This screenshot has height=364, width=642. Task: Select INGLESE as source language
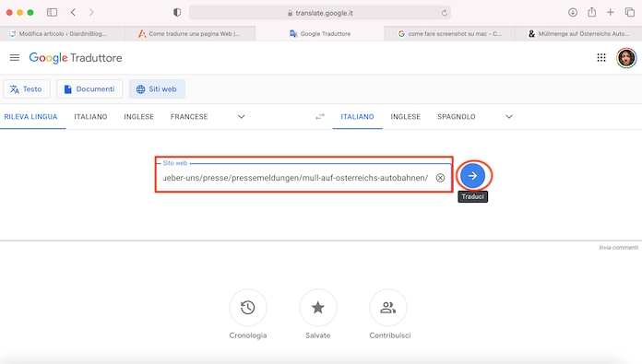pos(138,116)
